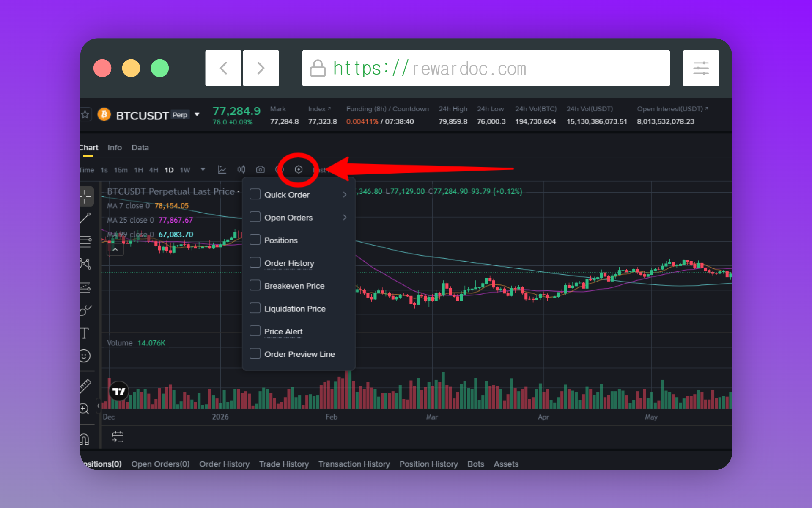Select the crosshair cursor tool
This screenshot has width=812, height=508.
click(86, 196)
